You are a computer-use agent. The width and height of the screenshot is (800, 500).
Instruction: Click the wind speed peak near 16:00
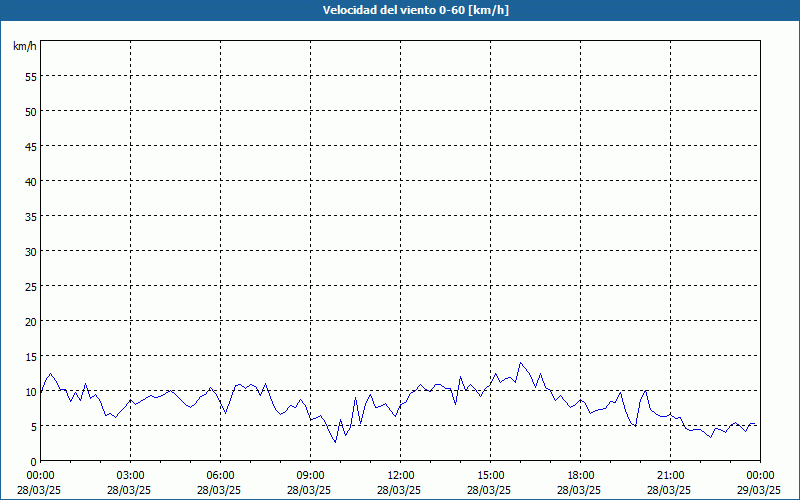[520, 363]
